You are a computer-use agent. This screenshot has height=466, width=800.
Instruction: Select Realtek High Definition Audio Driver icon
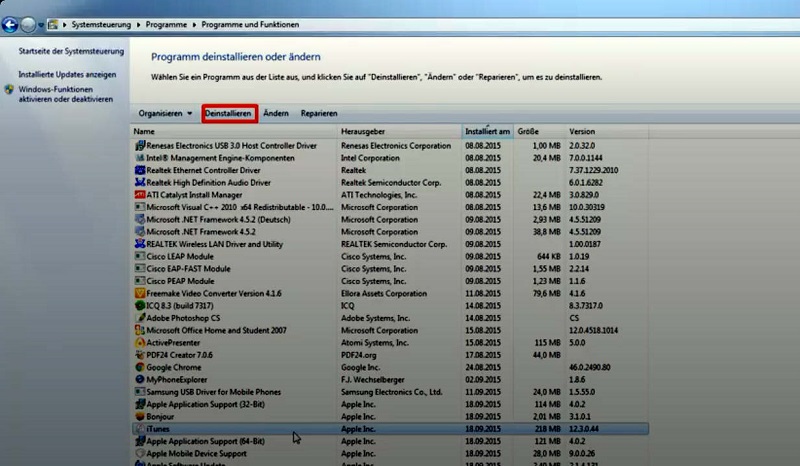point(140,182)
